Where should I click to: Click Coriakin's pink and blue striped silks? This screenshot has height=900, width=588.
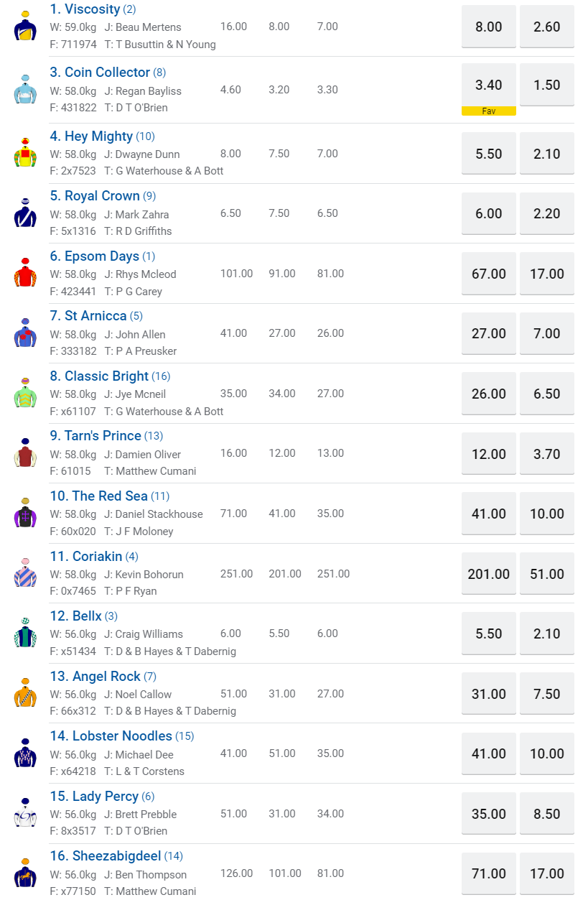click(x=25, y=574)
